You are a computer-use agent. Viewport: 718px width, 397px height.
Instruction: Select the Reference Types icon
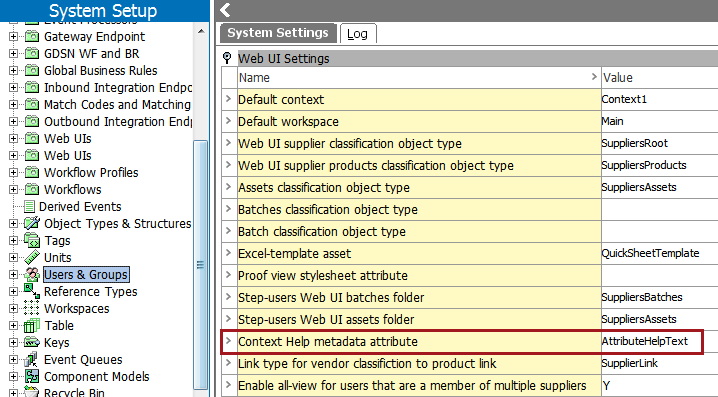click(x=32, y=291)
